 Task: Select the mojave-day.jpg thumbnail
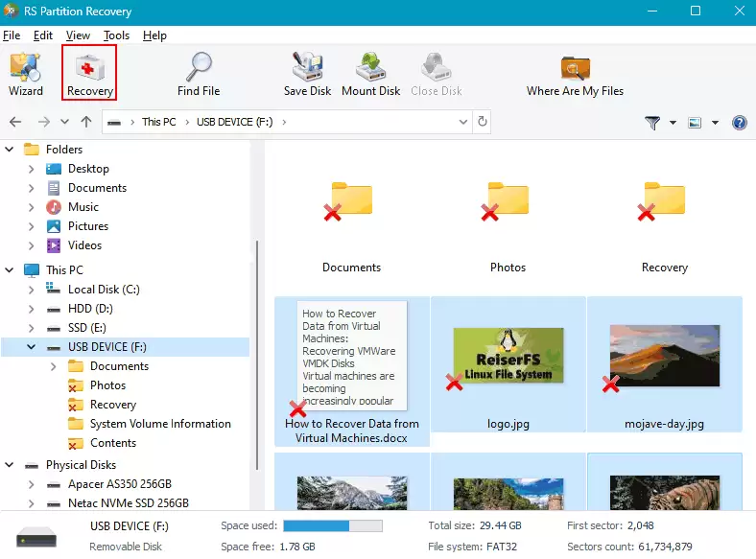(x=664, y=364)
